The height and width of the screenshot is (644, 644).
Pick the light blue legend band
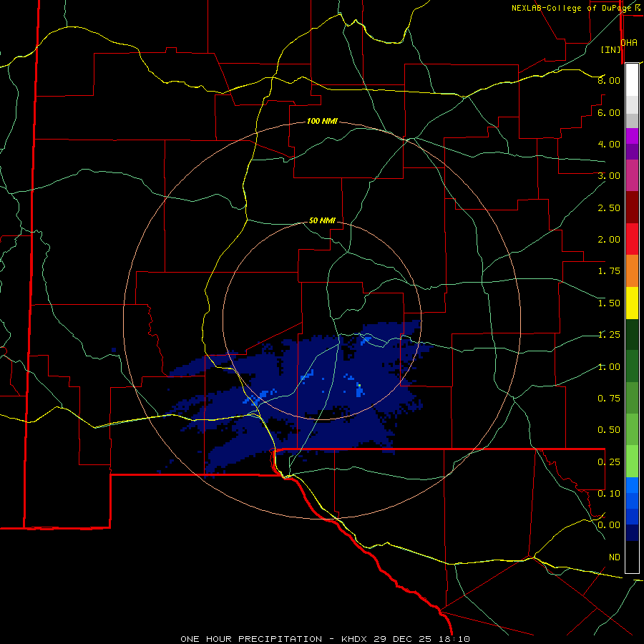(632, 485)
